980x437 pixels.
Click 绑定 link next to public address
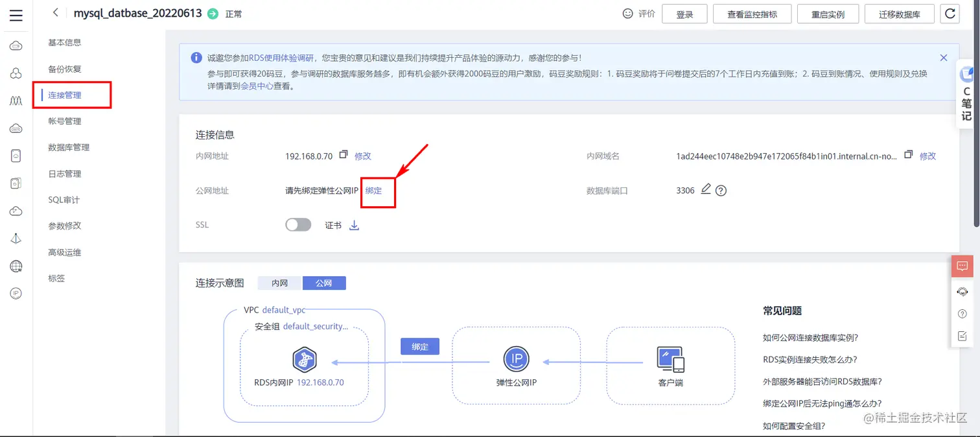point(373,191)
